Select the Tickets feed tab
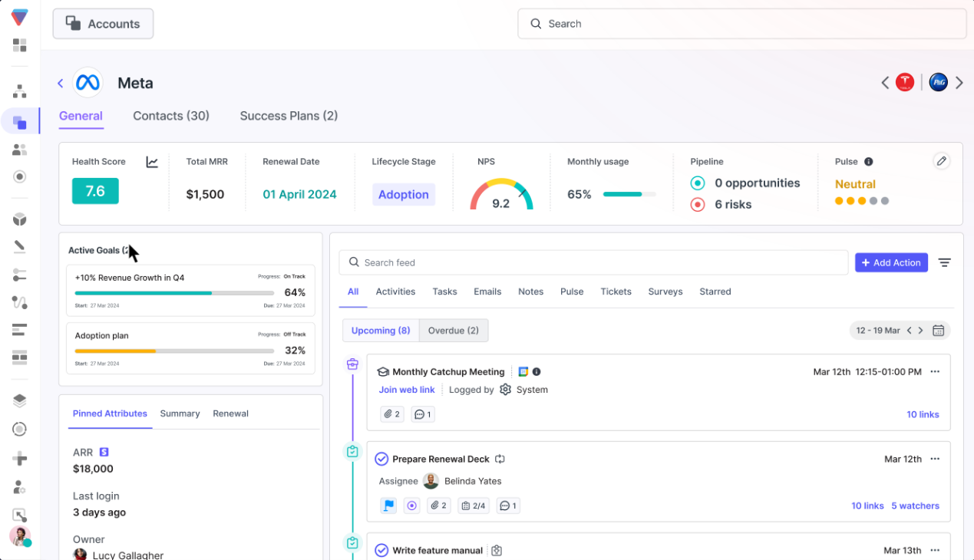974x560 pixels. click(616, 292)
